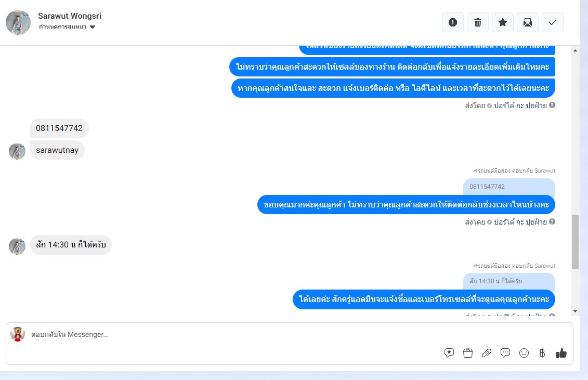Expand the conversation assignment dropdown
Image resolution: width=588 pixels, height=380 pixels.
[x=67, y=27]
